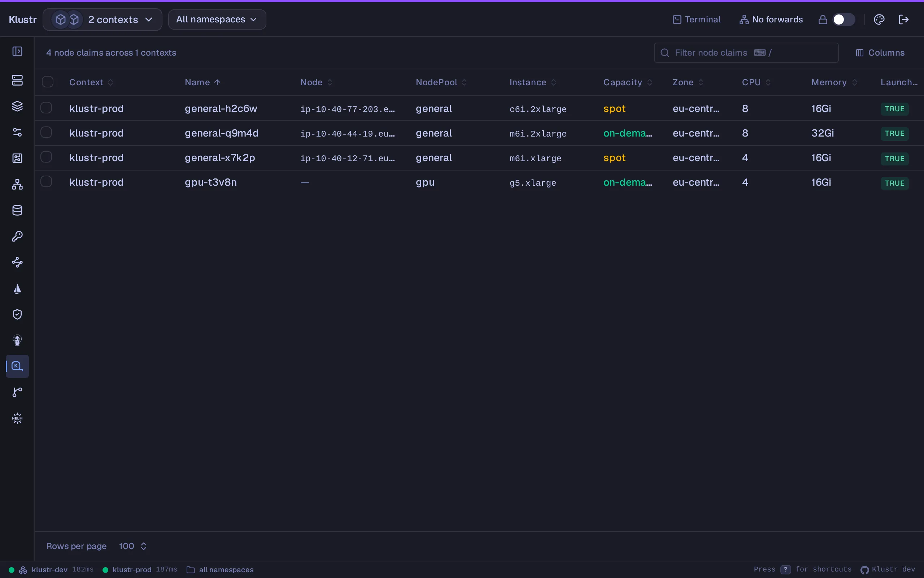Sort by the Context column header
Viewport: 924px width, 578px height.
[91, 82]
